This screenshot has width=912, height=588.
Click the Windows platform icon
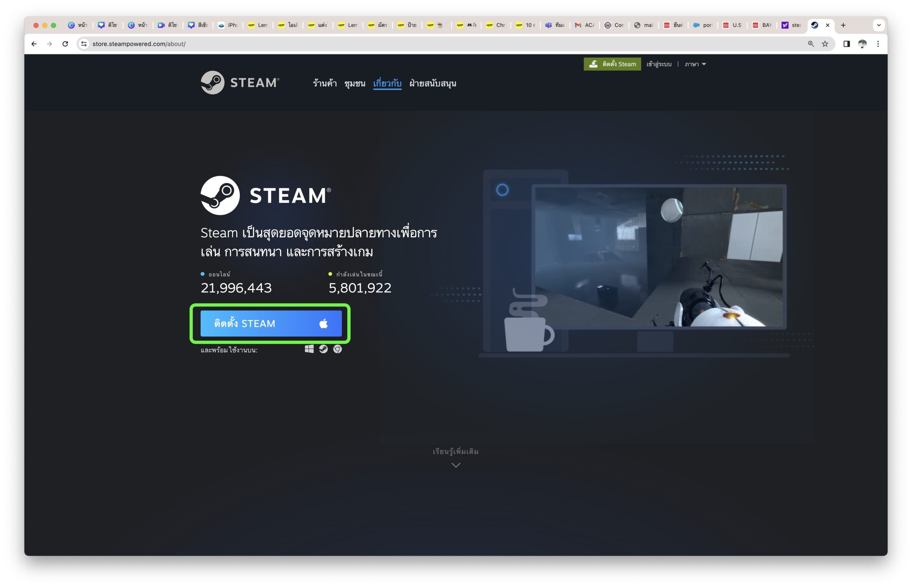click(309, 350)
